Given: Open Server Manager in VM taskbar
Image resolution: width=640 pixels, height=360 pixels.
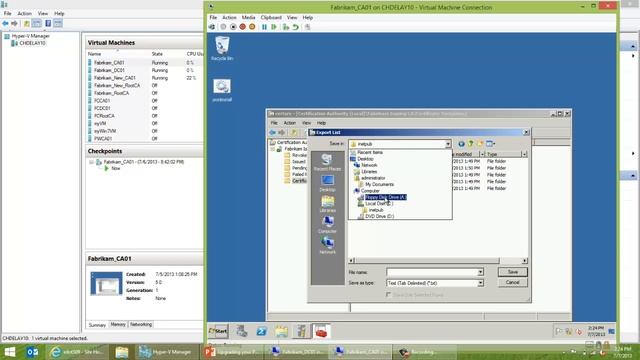Looking at the screenshot, I should click(242, 331).
